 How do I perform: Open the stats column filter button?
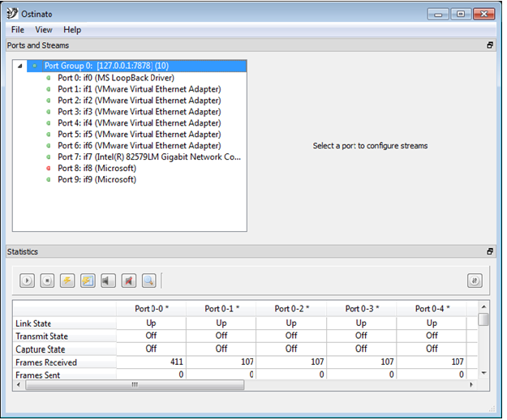pos(475,281)
